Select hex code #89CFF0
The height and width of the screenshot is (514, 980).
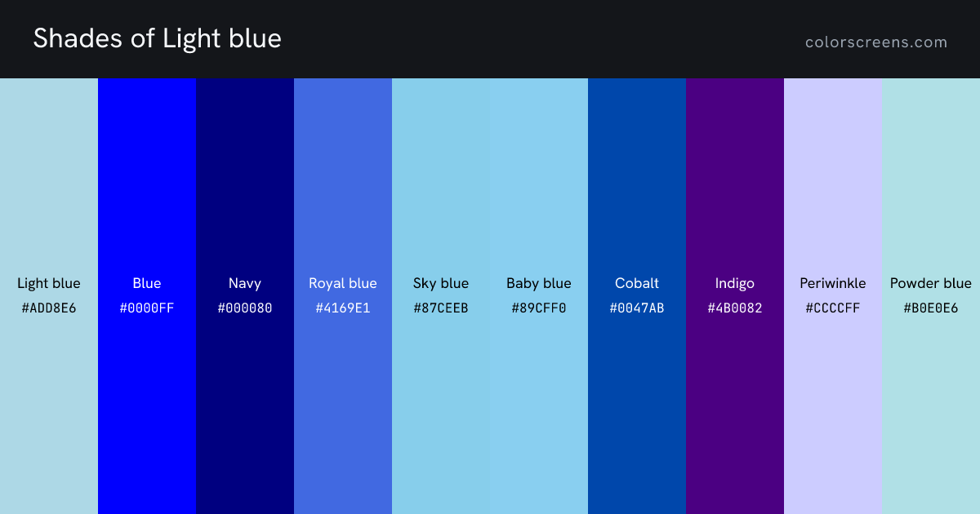tap(539, 308)
